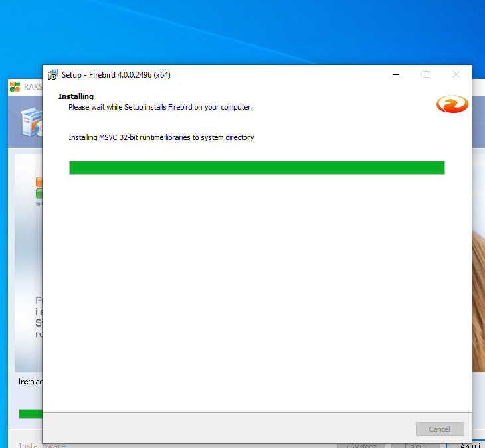Click the Firebird phoenix logo

pos(452,104)
